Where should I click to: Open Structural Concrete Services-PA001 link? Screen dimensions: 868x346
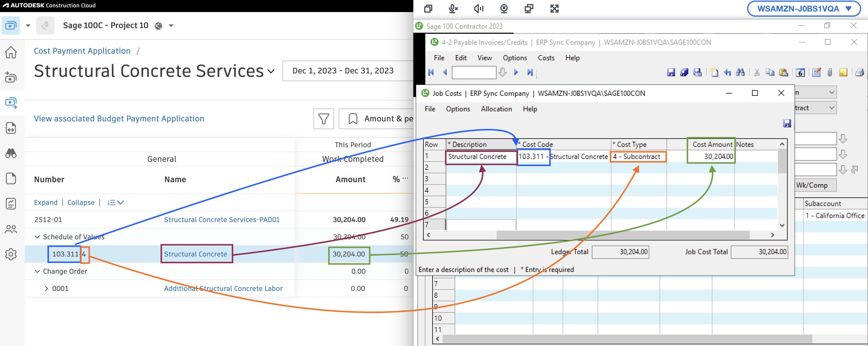coord(222,220)
